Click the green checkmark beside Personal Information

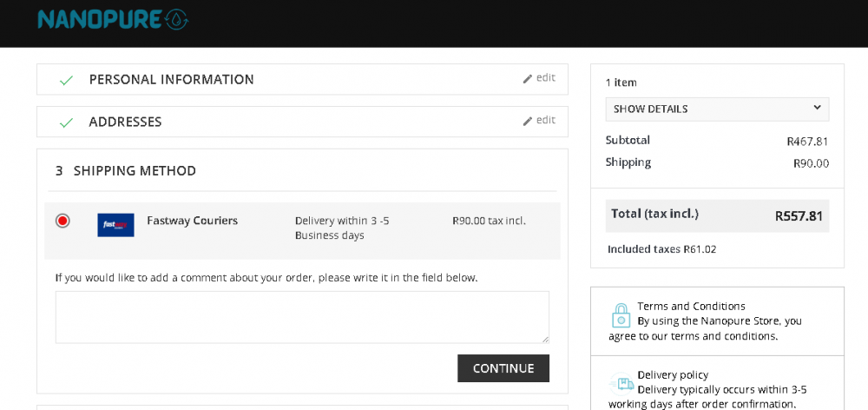coord(66,80)
